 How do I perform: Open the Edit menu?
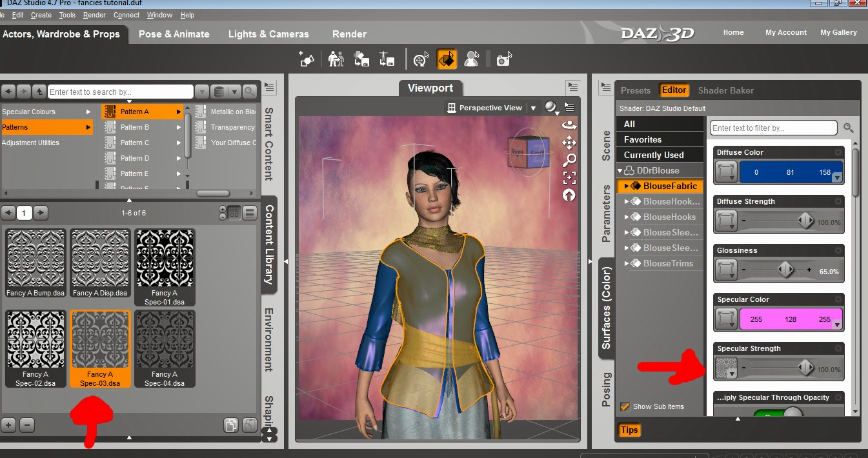pos(18,15)
